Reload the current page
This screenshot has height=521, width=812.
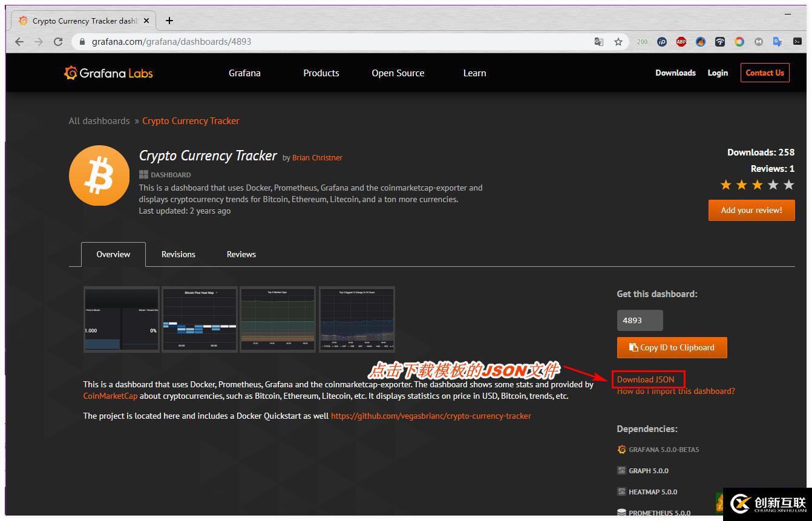click(58, 42)
